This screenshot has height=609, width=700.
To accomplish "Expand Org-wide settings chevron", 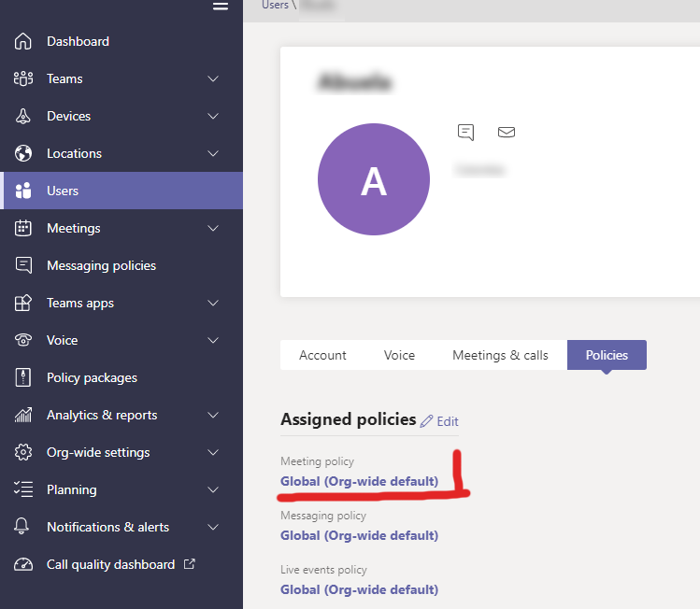I will [x=213, y=452].
